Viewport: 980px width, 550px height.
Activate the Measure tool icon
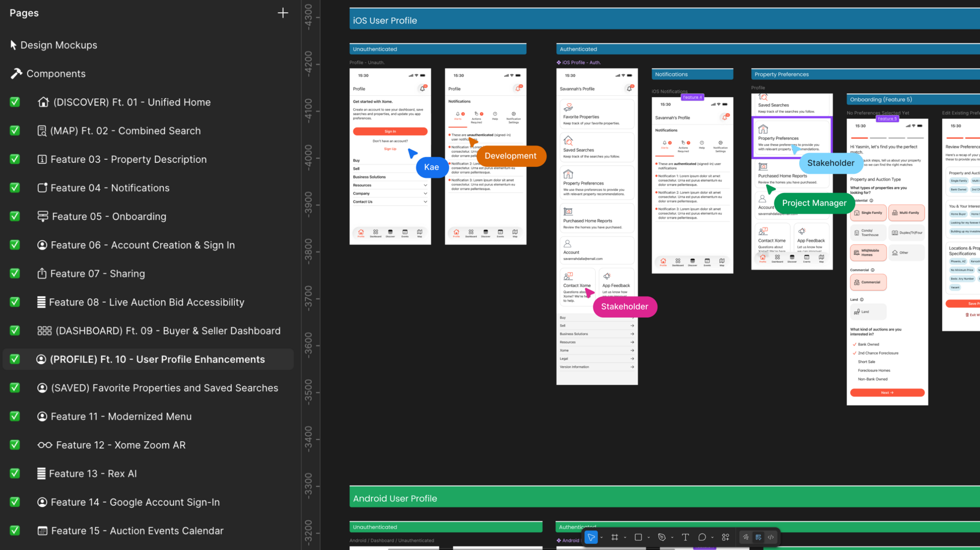click(x=758, y=537)
